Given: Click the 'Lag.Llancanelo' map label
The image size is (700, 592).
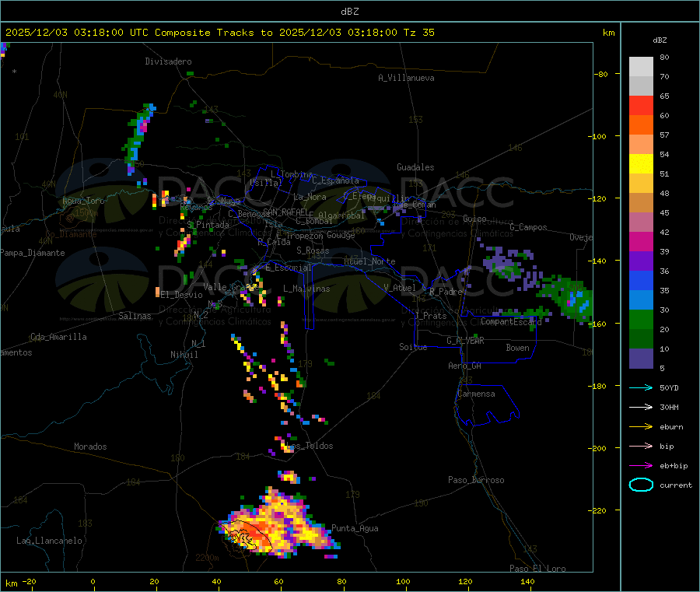Looking at the screenshot, I should [x=49, y=541].
